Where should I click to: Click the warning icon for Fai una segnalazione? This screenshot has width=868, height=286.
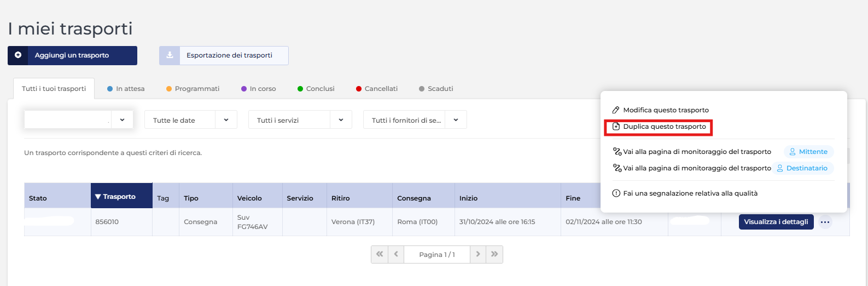pos(616,193)
